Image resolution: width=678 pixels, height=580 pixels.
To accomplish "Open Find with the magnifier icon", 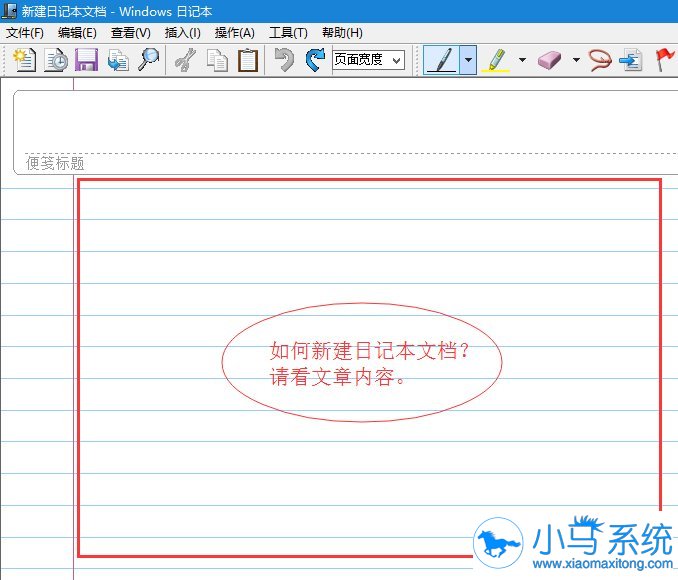I will point(148,60).
